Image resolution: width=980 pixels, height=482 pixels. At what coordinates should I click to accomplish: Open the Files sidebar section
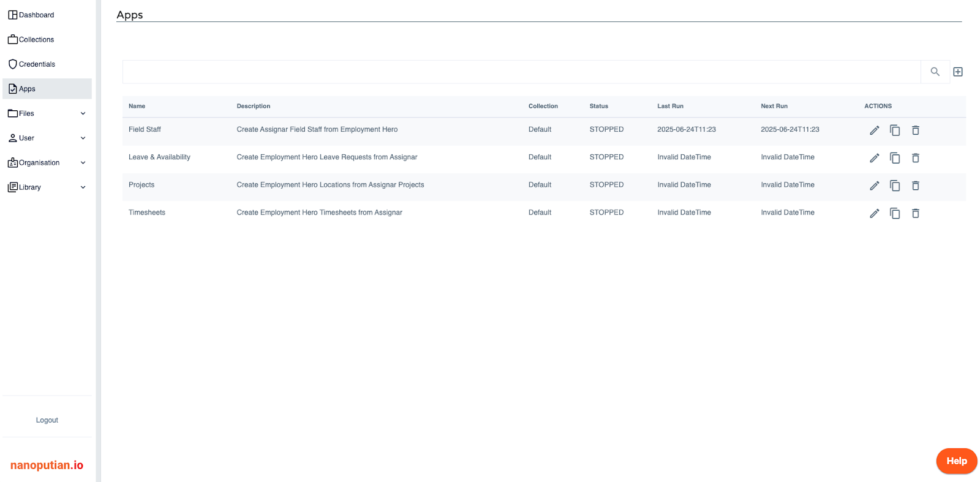(x=47, y=113)
